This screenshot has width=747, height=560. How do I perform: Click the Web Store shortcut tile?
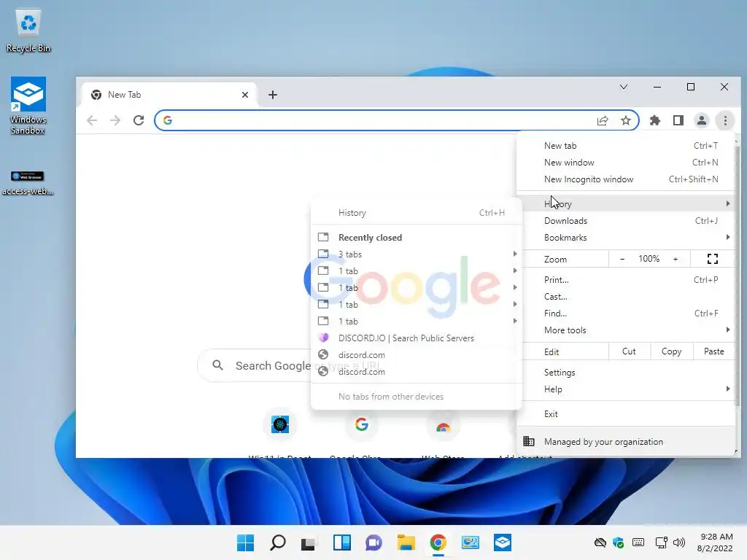coord(443,424)
